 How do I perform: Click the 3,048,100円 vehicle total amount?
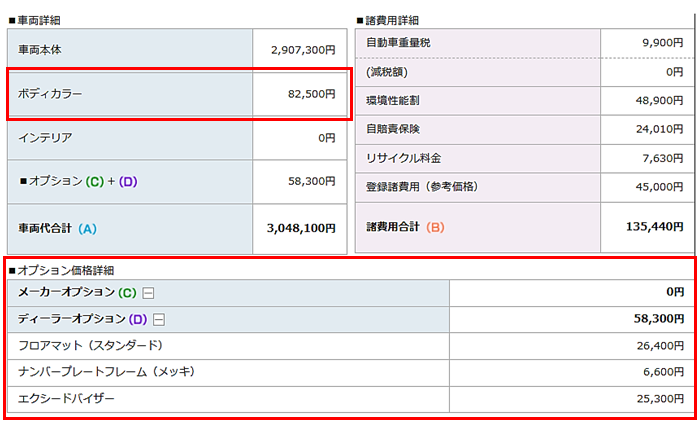pos(301,229)
